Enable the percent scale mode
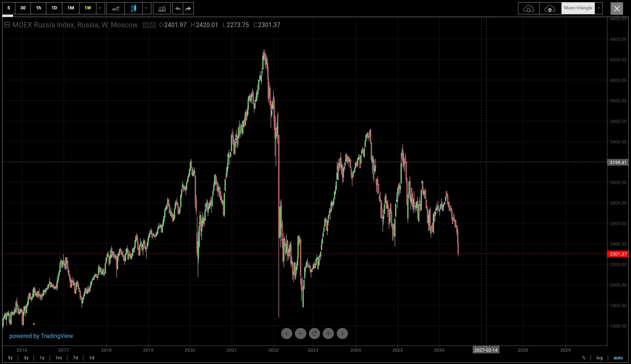This screenshot has width=631, height=364. tap(584, 358)
